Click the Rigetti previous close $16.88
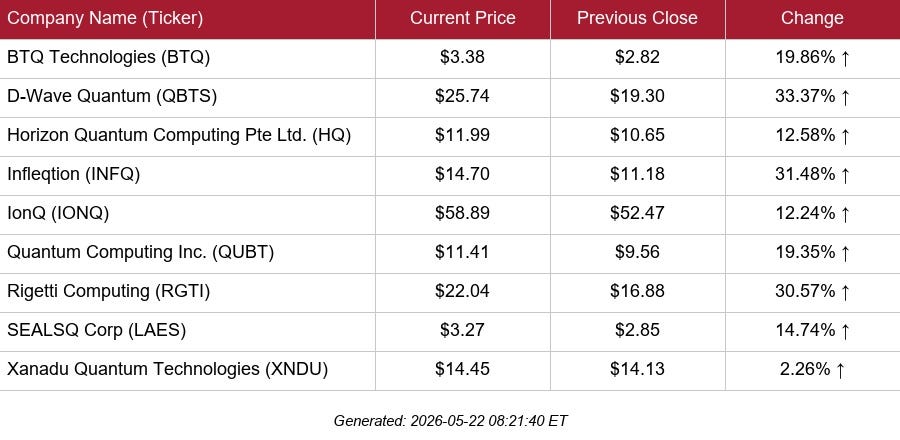 637,291
